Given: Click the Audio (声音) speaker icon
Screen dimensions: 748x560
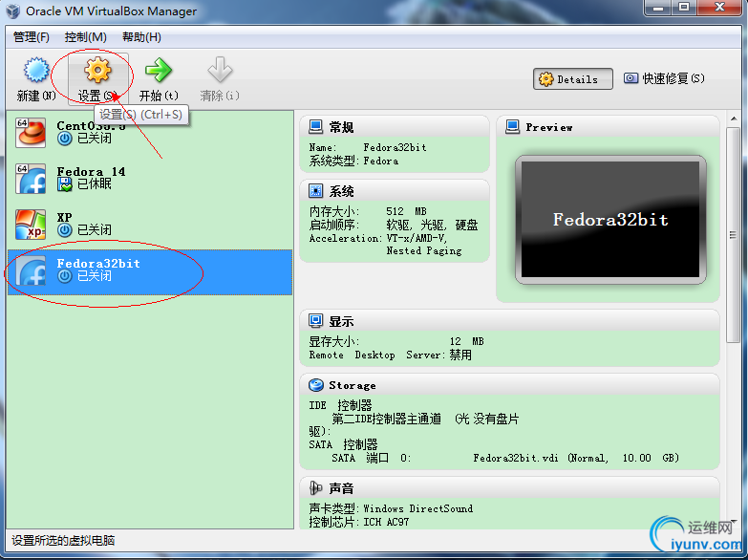Looking at the screenshot, I should [315, 488].
